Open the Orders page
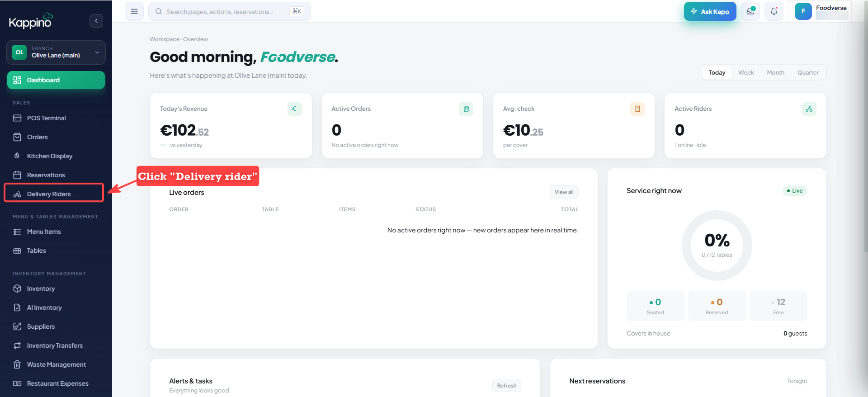The image size is (868, 397). [x=56, y=137]
